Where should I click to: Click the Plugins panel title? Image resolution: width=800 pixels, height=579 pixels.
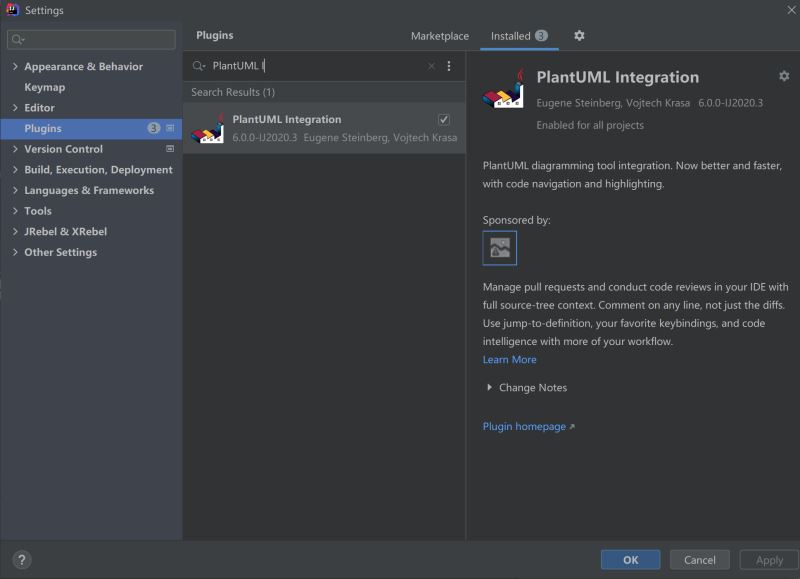click(215, 35)
